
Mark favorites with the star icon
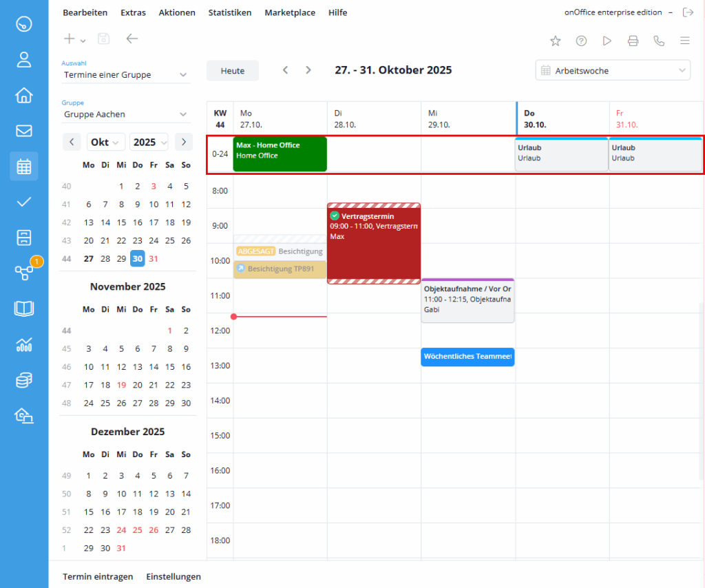[556, 41]
